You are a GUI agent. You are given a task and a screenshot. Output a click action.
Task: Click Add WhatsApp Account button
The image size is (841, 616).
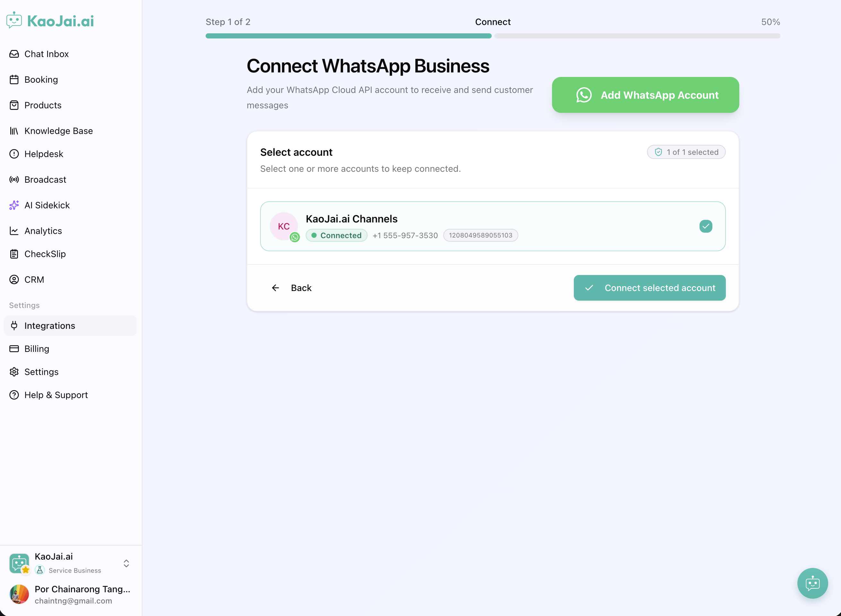point(645,95)
